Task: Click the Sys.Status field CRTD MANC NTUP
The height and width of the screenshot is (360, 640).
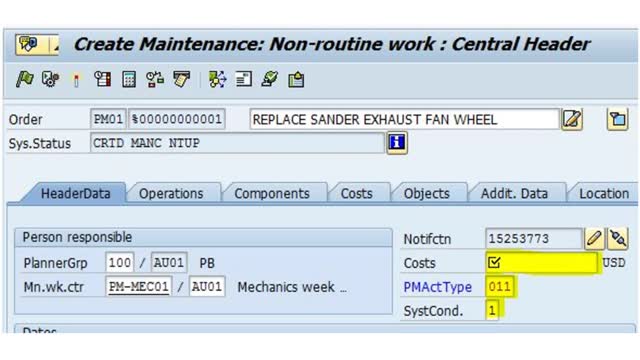Action: 237,143
